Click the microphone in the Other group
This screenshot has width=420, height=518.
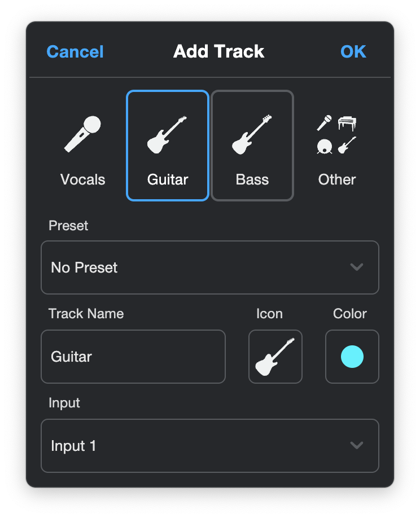[x=324, y=123]
